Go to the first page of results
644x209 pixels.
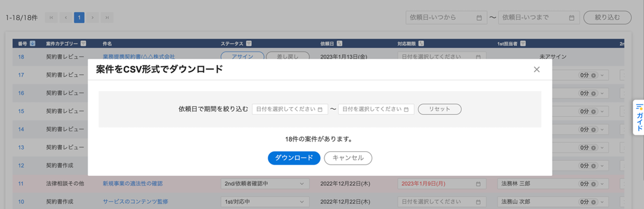(x=51, y=18)
